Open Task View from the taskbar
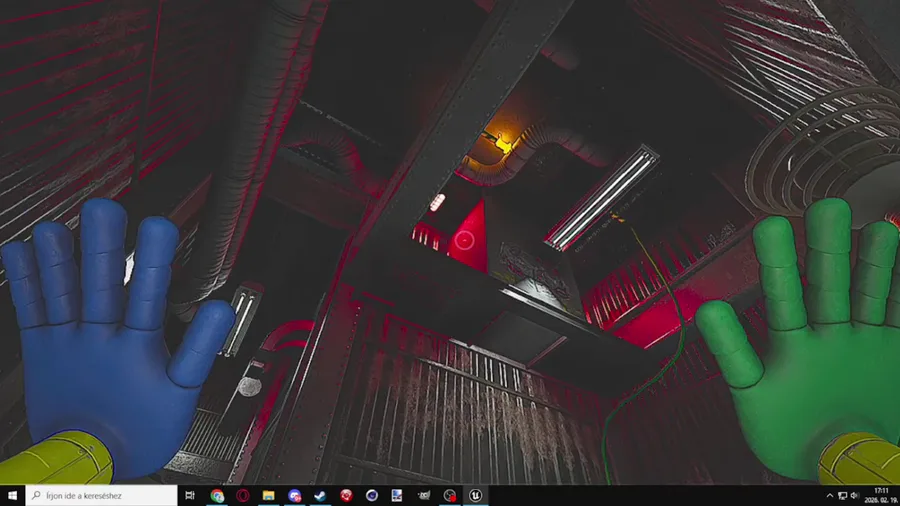Screen dimensions: 900x506 pos(190,495)
